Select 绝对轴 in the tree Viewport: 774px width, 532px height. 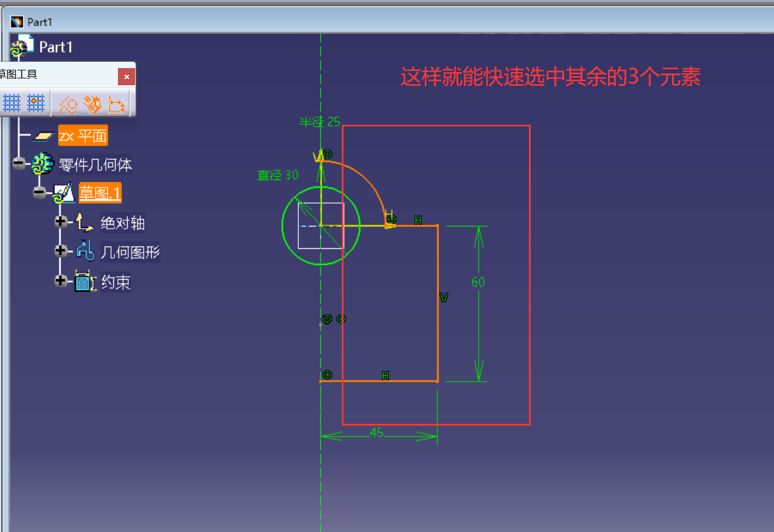coord(123,223)
